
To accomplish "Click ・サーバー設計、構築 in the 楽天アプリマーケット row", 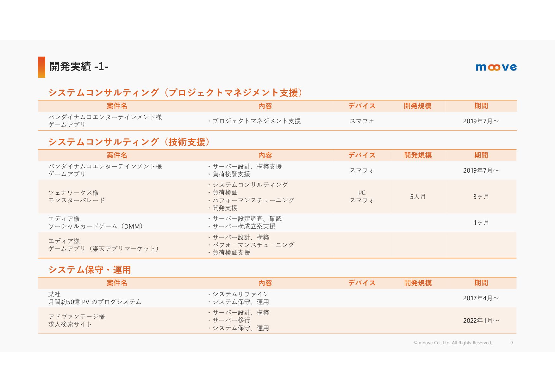I will 238,237.
